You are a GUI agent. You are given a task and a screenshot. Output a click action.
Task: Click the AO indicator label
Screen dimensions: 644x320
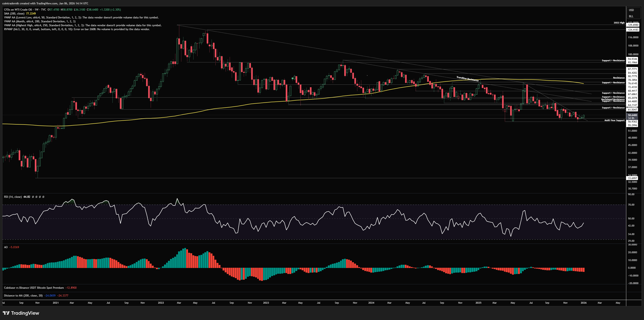[6, 247]
